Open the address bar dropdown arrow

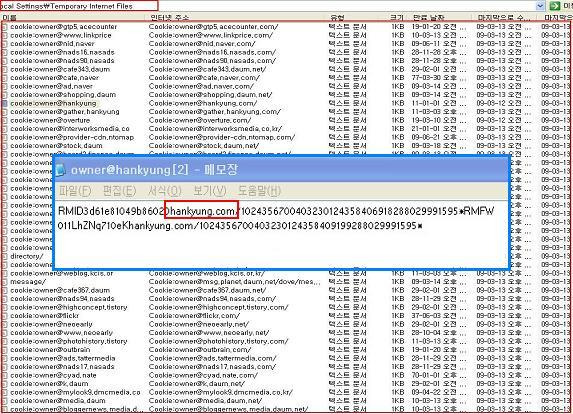pos(541,6)
